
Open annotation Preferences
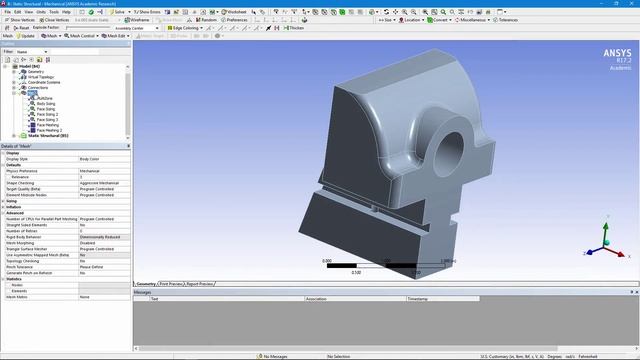click(234, 20)
